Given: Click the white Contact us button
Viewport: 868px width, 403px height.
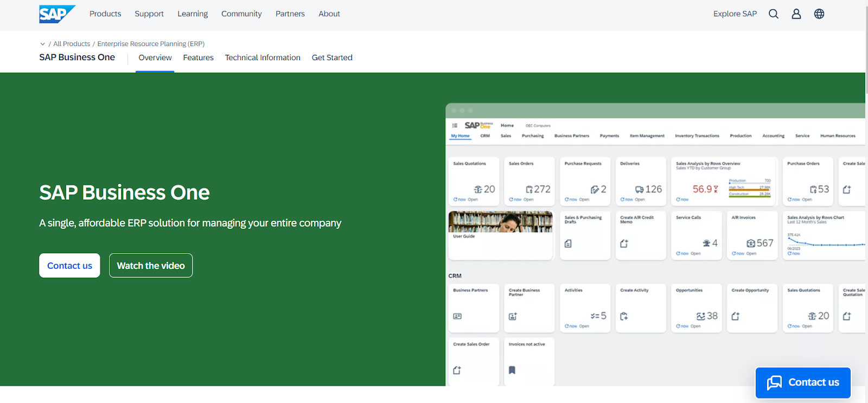Looking at the screenshot, I should click(69, 266).
